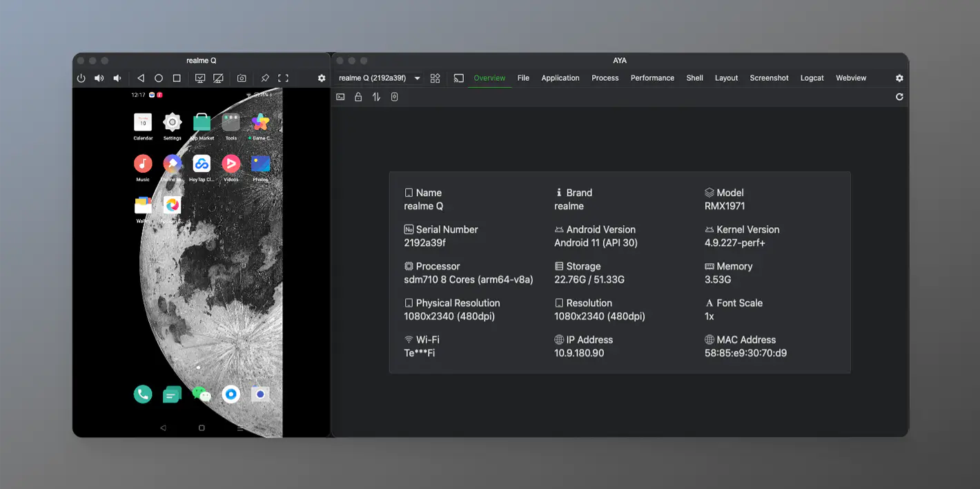Open the Logcat tab
Screen dimensions: 980x489
click(x=812, y=78)
